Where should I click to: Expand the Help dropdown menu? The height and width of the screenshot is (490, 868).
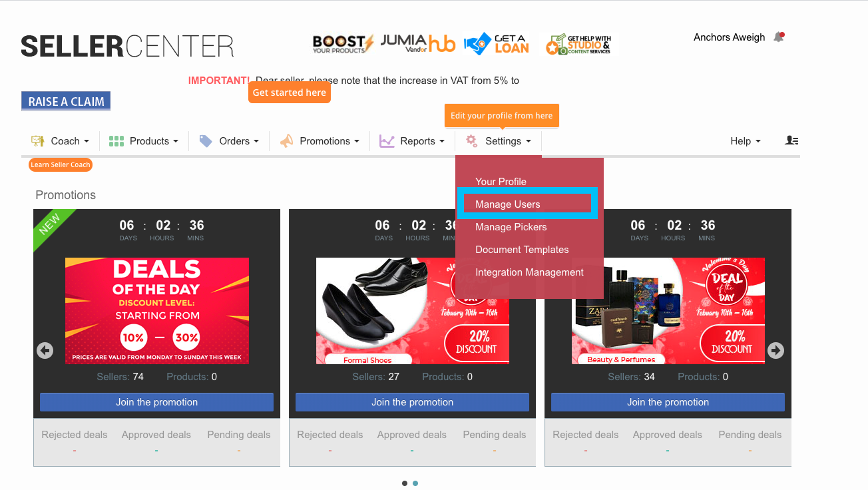[x=746, y=141]
